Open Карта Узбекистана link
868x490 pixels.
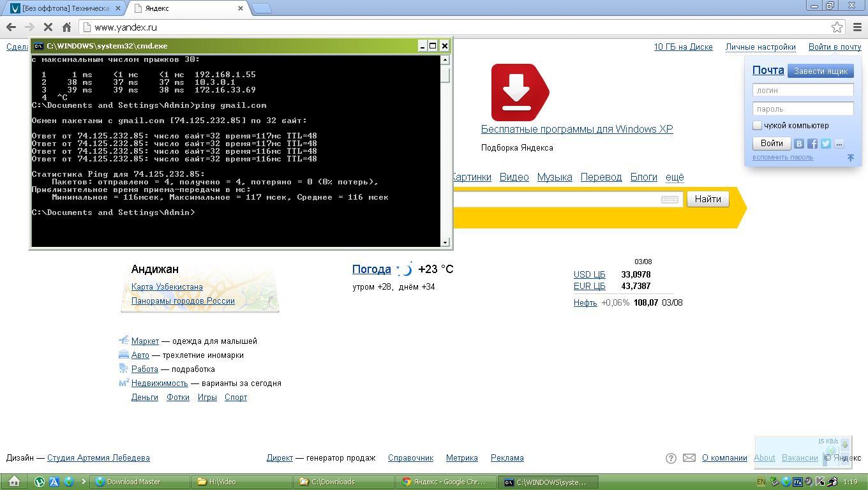click(x=167, y=286)
